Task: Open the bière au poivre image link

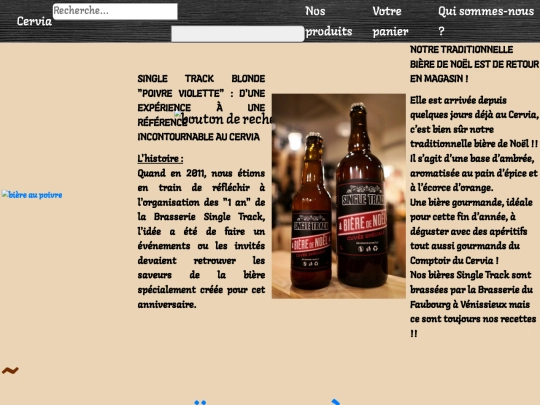Action: (x=32, y=195)
